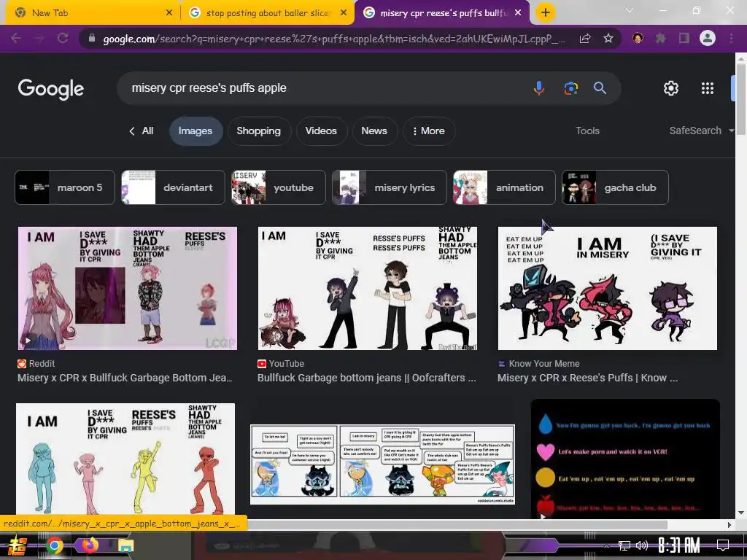Viewport: 747px width, 560px height.
Task: Go forward with the browser forward arrow
Action: (x=39, y=38)
